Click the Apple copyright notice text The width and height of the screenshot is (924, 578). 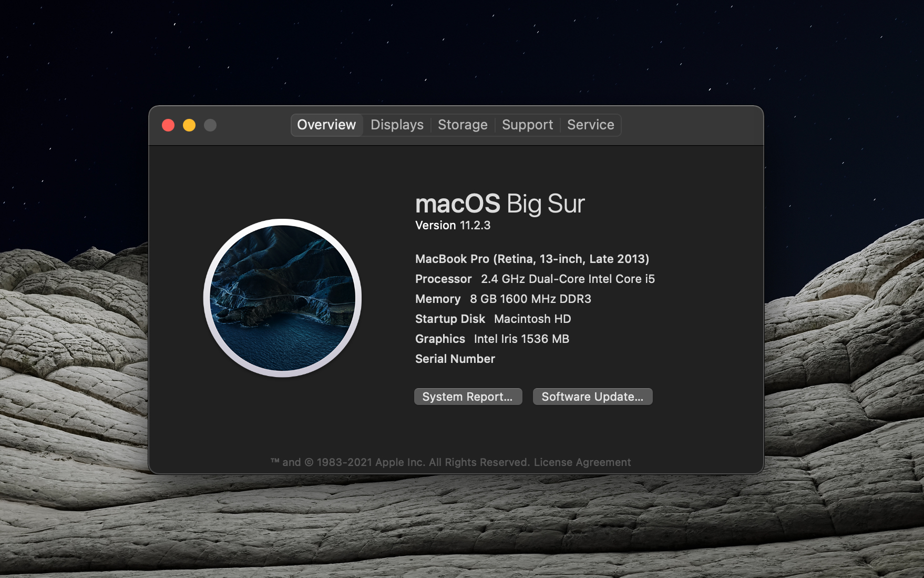pos(399,462)
